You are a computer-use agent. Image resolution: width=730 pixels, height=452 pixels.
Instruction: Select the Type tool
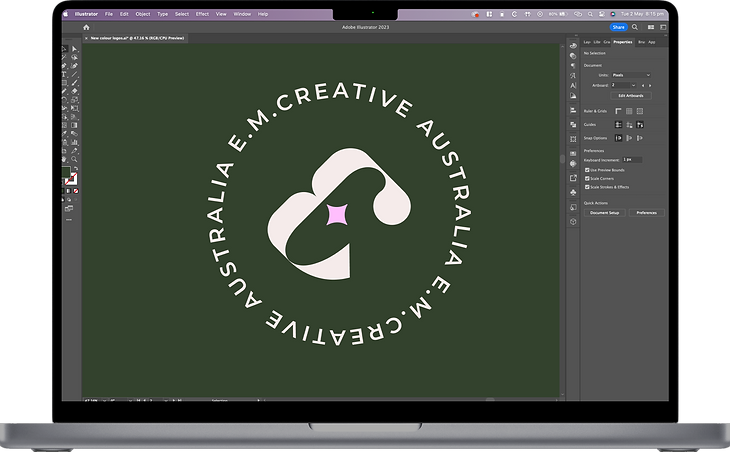pos(64,74)
